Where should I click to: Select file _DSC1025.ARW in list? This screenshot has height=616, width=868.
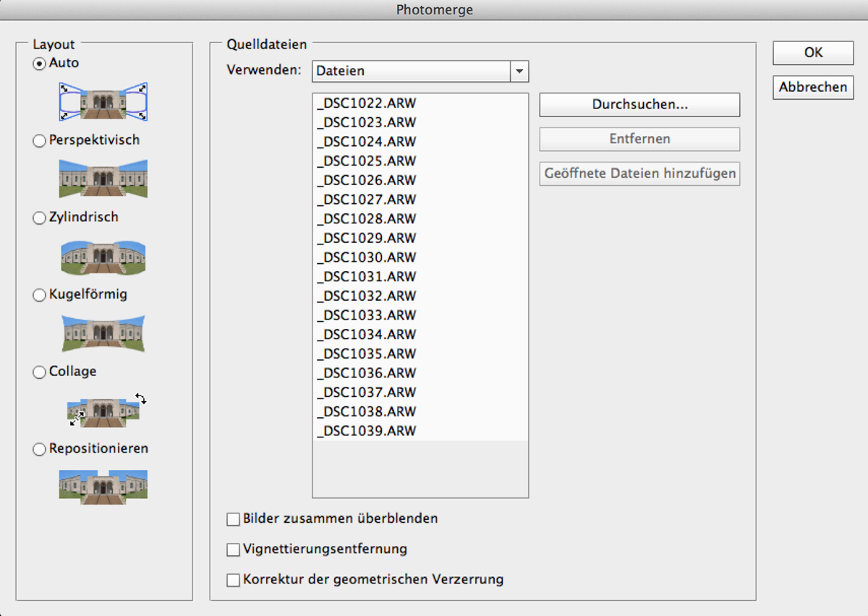[420, 161]
